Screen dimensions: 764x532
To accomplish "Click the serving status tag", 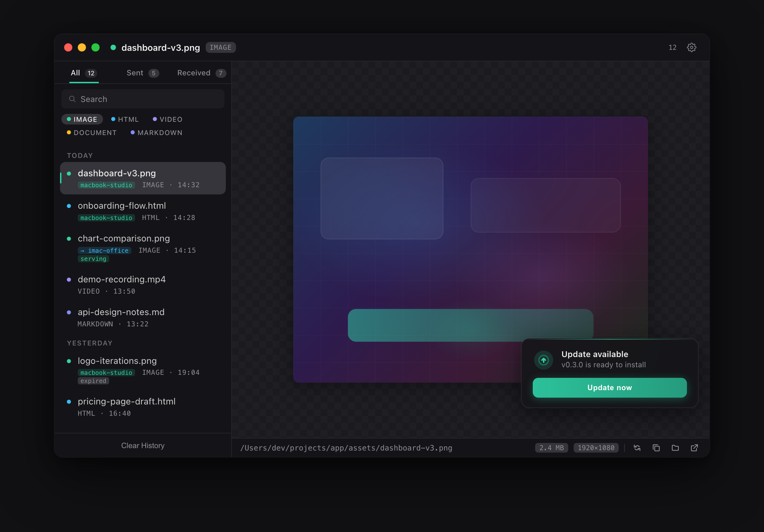I will (x=93, y=259).
